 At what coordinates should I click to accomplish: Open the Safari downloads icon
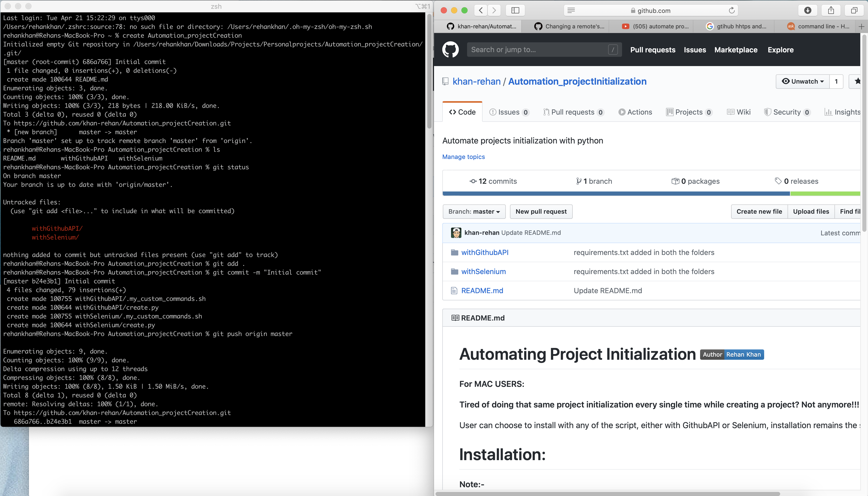pos(808,10)
